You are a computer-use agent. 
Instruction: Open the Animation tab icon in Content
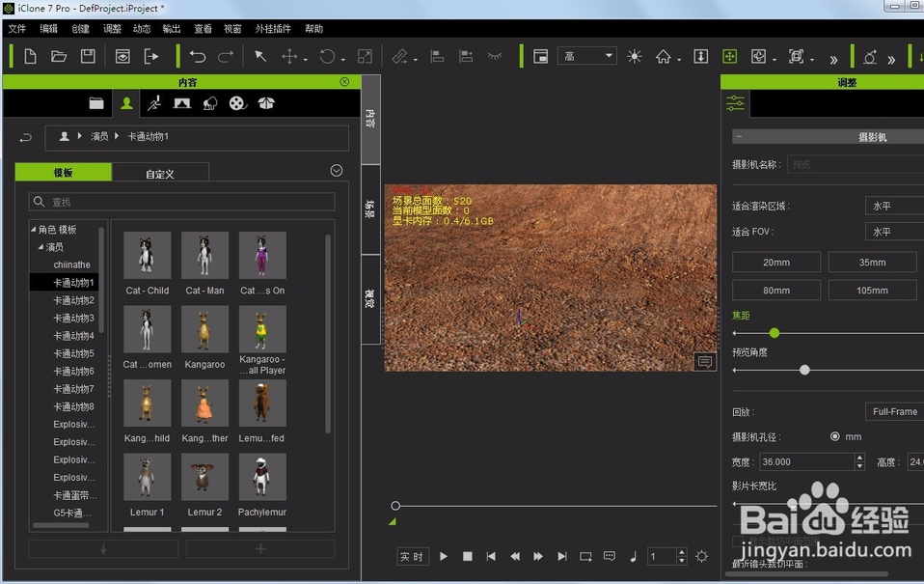pyautogui.click(x=154, y=103)
